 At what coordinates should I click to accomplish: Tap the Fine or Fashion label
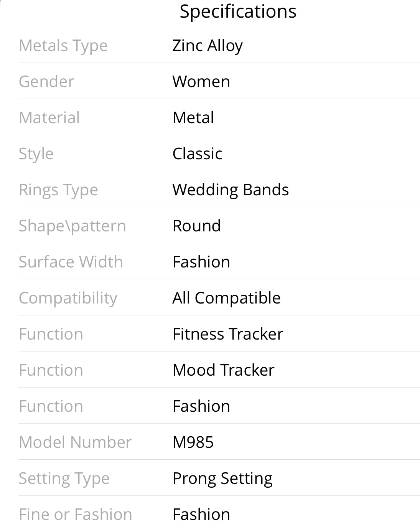pos(76,514)
